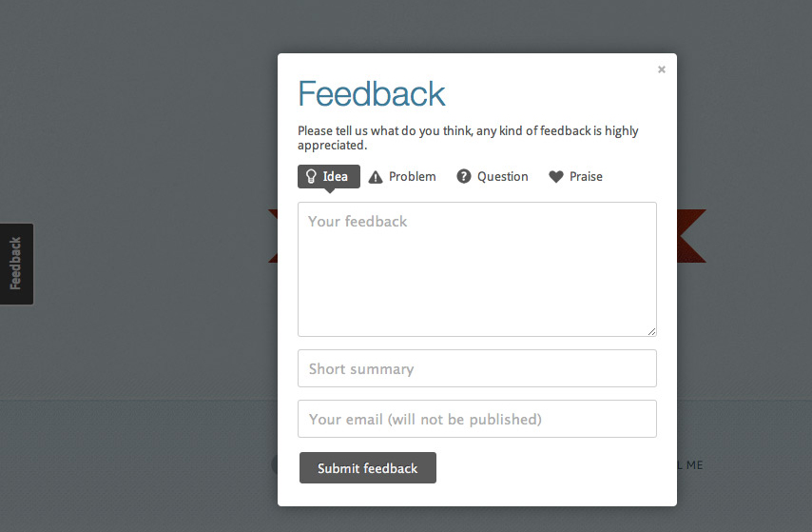Click the blue Feedback dialog heading
This screenshot has width=812, height=532.
click(372, 94)
